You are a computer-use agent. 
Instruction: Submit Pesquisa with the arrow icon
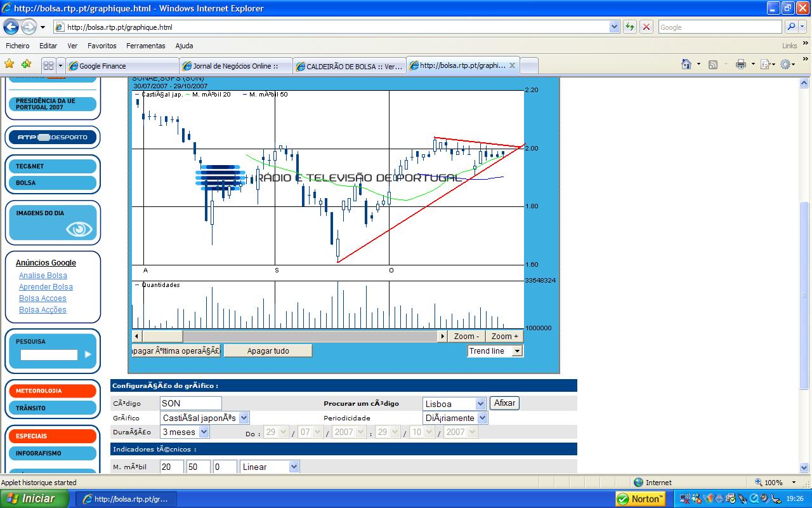(88, 354)
